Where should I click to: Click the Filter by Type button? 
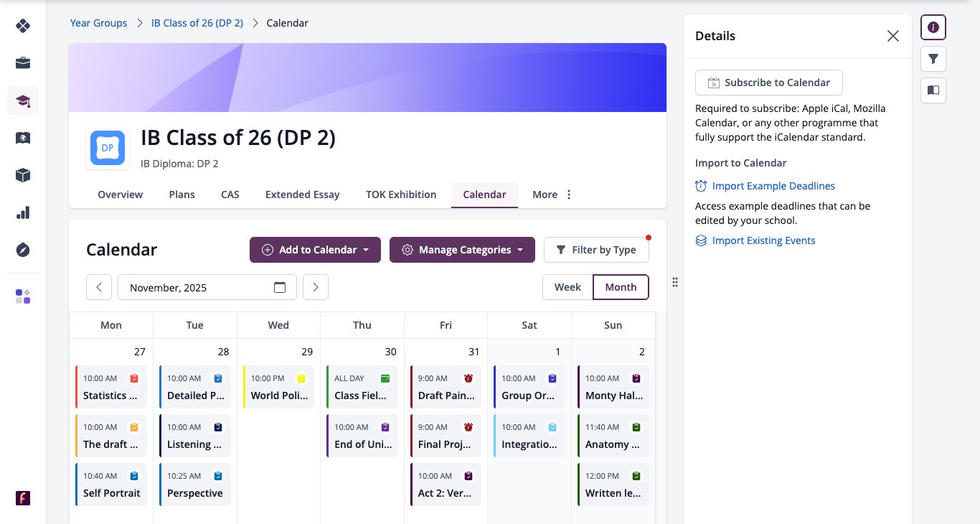(596, 250)
